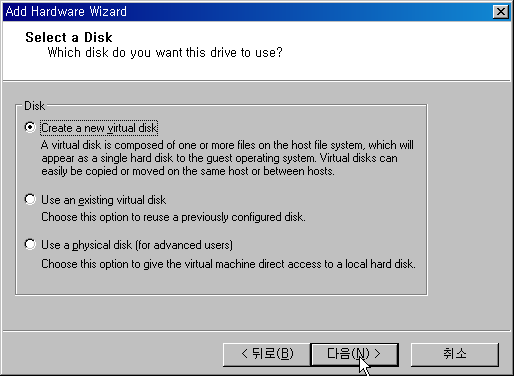The image size is (514, 376).
Task: Click the Add Hardware Wizard title bar text
Action: [x=66, y=12]
